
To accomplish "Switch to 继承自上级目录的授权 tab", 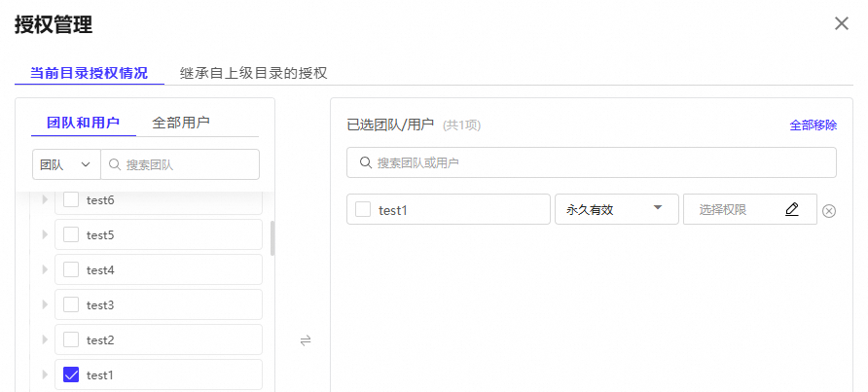I will 254,73.
